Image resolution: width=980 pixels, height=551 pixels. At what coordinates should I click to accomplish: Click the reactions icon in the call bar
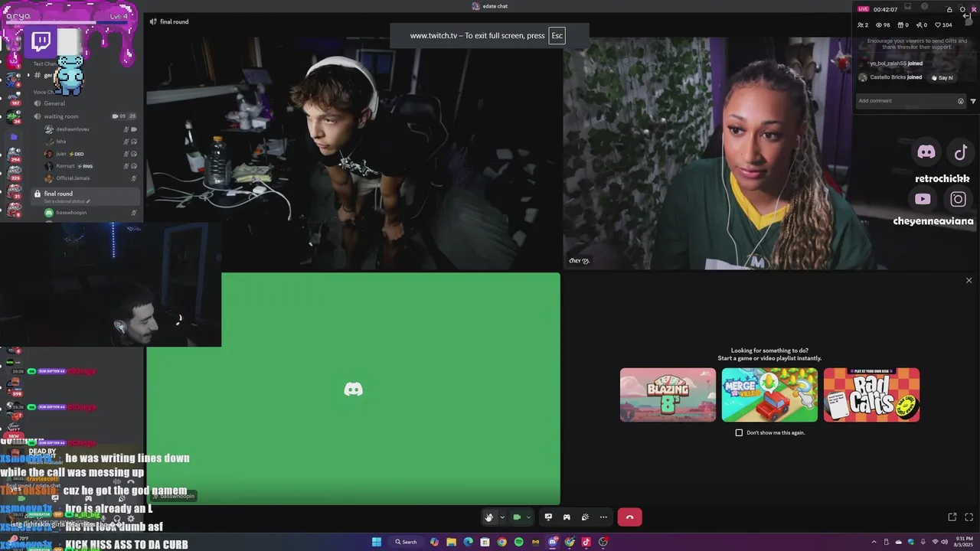pos(585,517)
